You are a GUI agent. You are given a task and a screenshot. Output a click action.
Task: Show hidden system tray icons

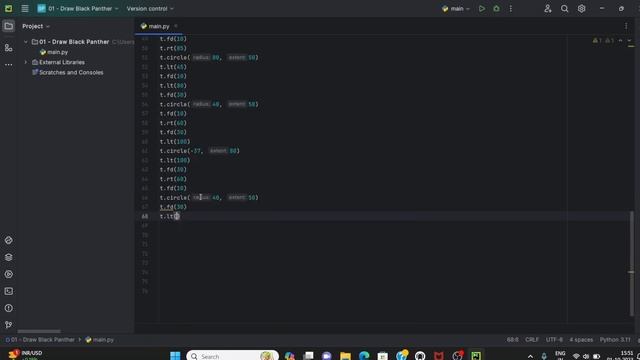click(x=530, y=356)
